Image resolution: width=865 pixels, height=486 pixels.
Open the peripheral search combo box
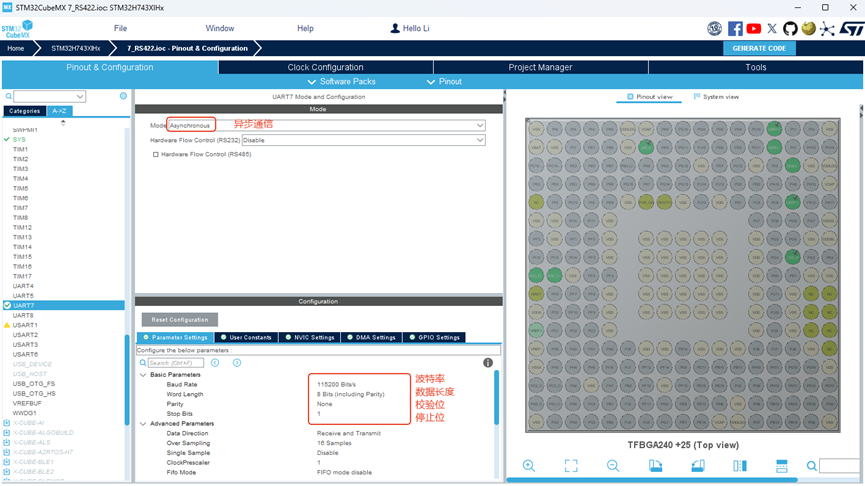pos(50,97)
